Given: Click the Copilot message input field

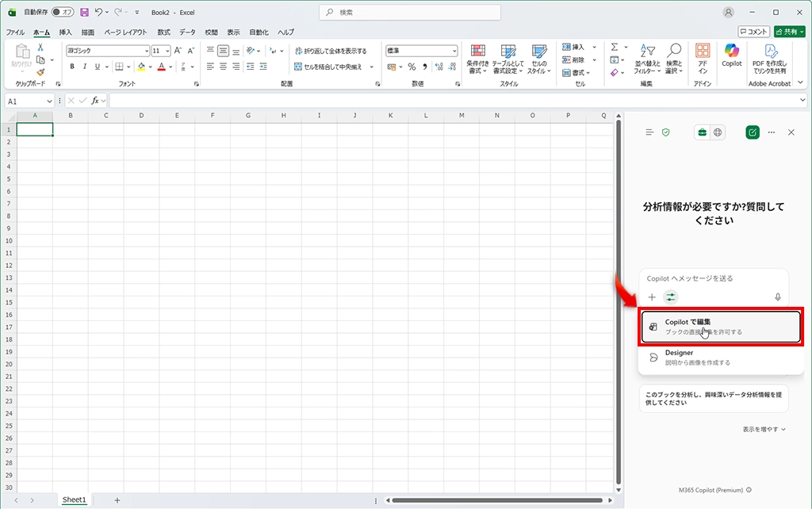Looking at the screenshot, I should pyautogui.click(x=714, y=278).
